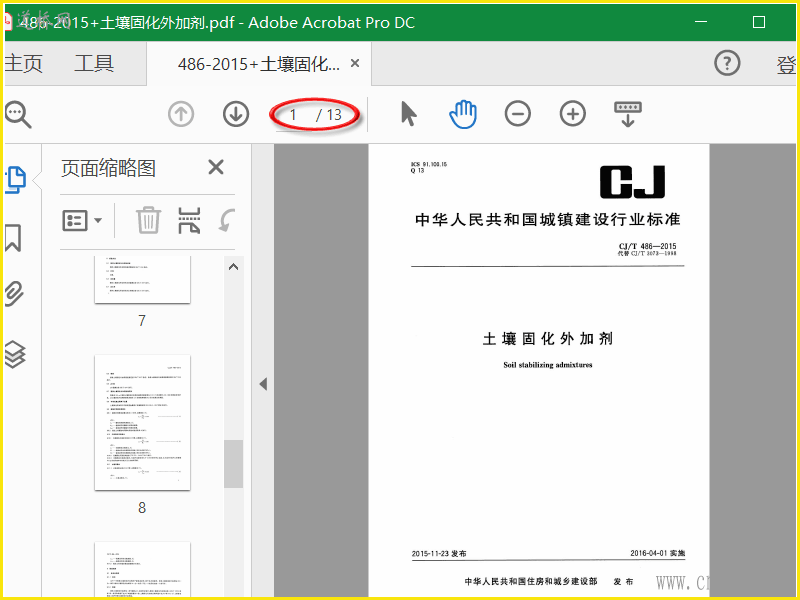Zoom out with the minus button

coord(517,113)
